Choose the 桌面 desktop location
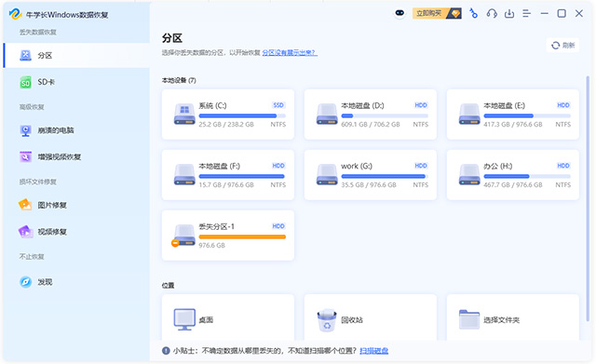This screenshot has width=596, height=364. (x=228, y=317)
